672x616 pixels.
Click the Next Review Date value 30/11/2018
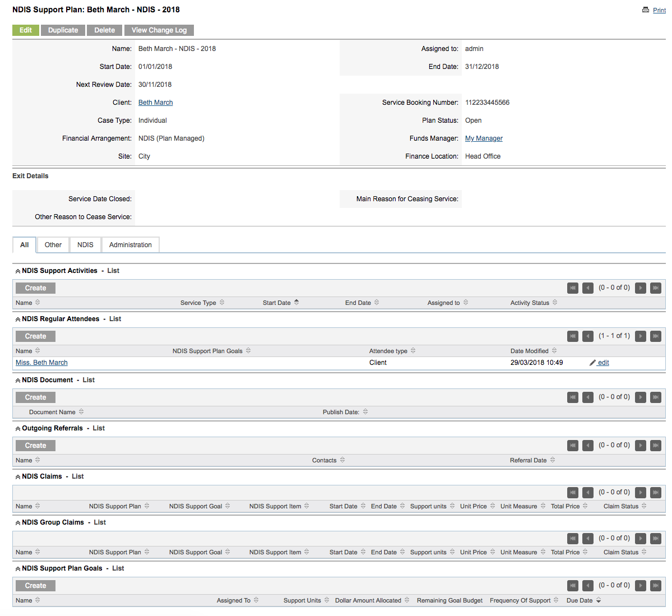coord(155,85)
